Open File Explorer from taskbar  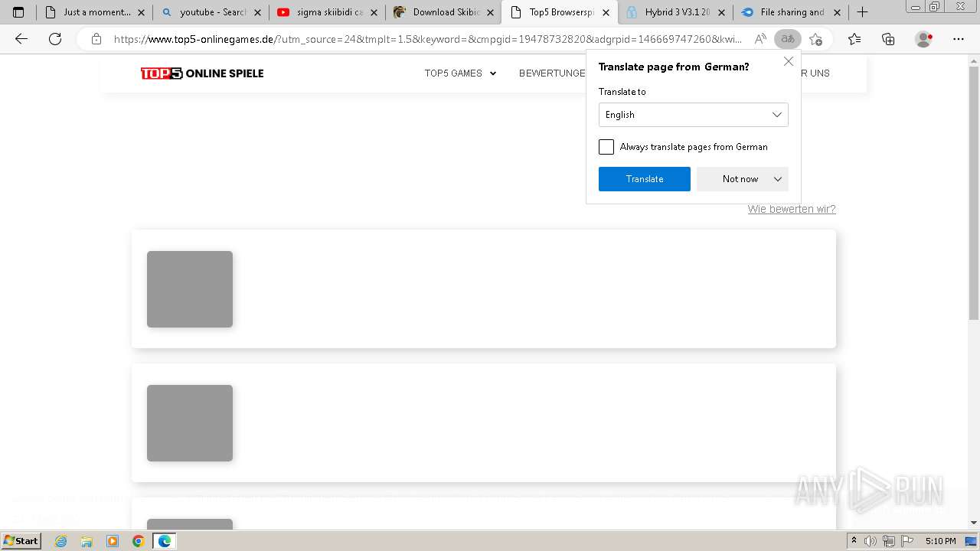click(87, 541)
